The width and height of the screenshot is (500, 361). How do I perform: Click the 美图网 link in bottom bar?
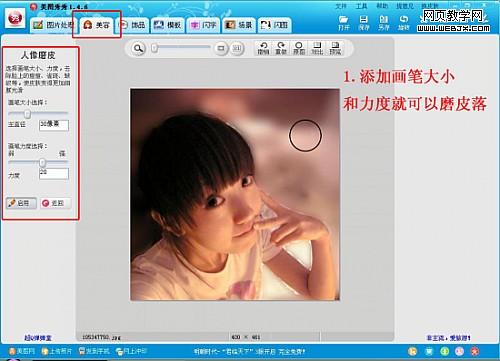(22, 351)
